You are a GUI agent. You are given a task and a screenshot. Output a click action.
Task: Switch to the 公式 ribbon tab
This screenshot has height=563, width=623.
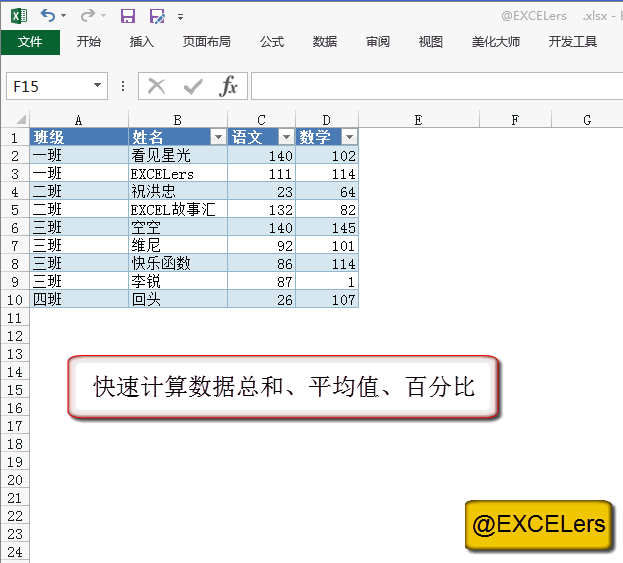pos(272,42)
